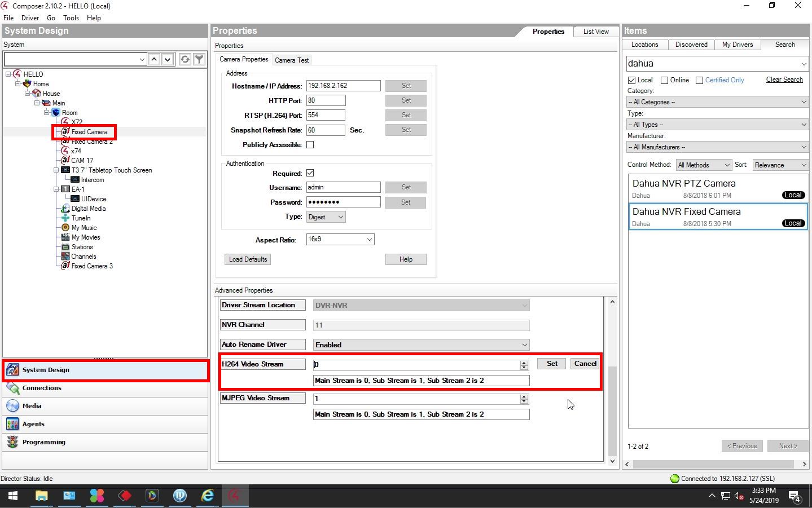Toggle Publicly Accessible checkbox
812x508 pixels.
pos(310,145)
